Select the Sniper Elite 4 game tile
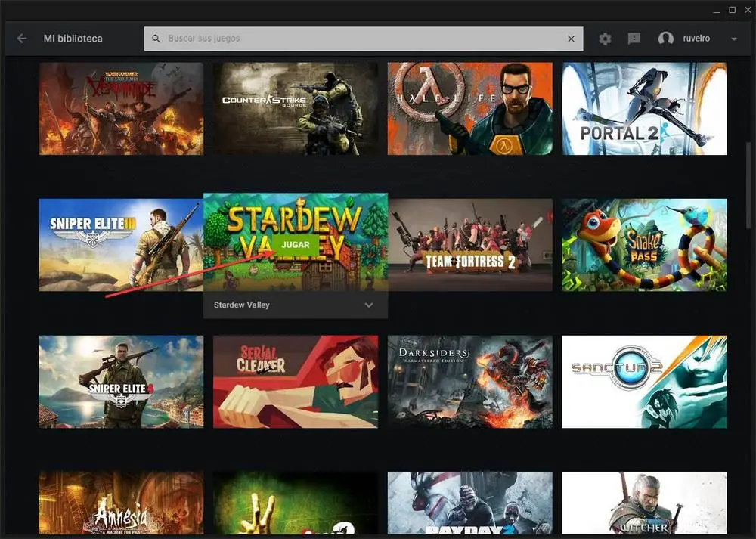Viewport: 756px width, 539px height. [x=121, y=382]
